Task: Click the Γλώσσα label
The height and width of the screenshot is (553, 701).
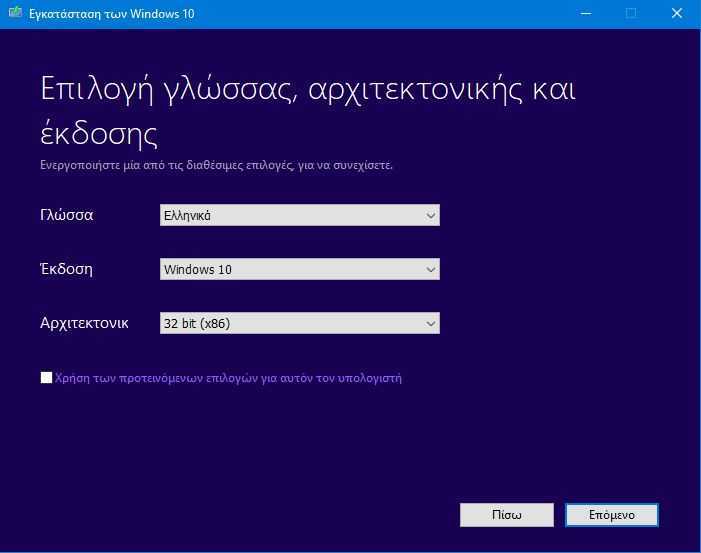Action: coord(67,215)
